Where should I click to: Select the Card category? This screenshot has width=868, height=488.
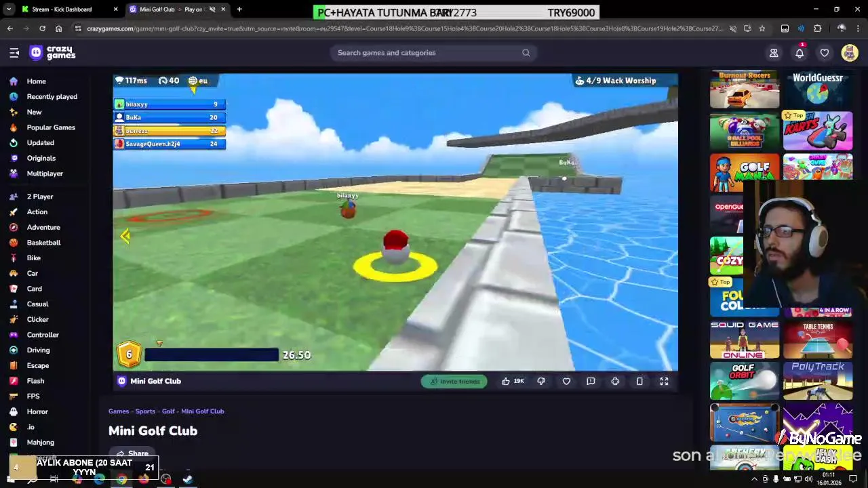pyautogui.click(x=34, y=289)
